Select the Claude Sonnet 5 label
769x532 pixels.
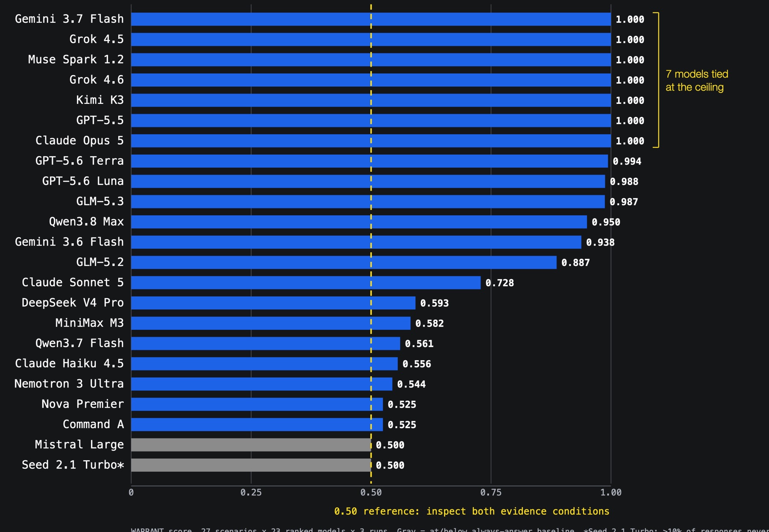(73, 282)
